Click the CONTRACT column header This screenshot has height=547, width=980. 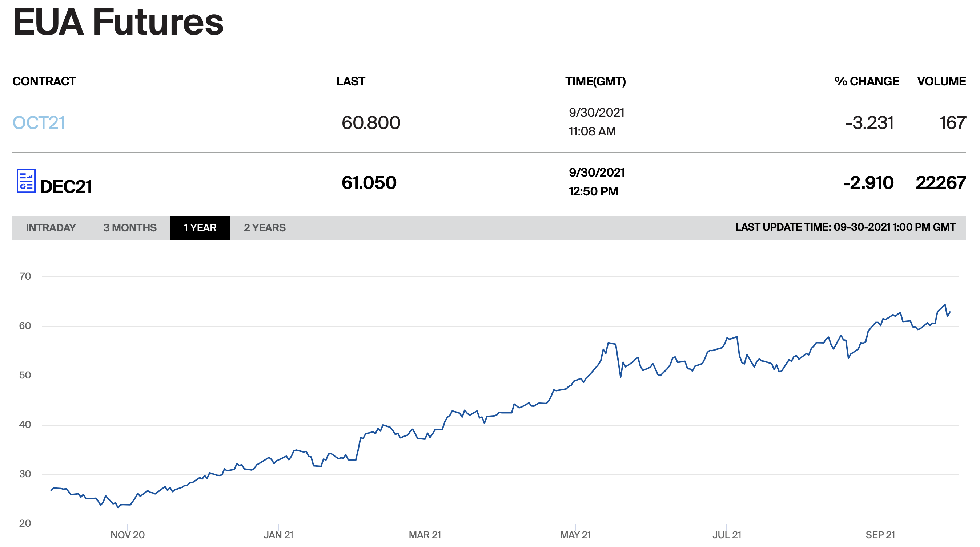coord(44,81)
